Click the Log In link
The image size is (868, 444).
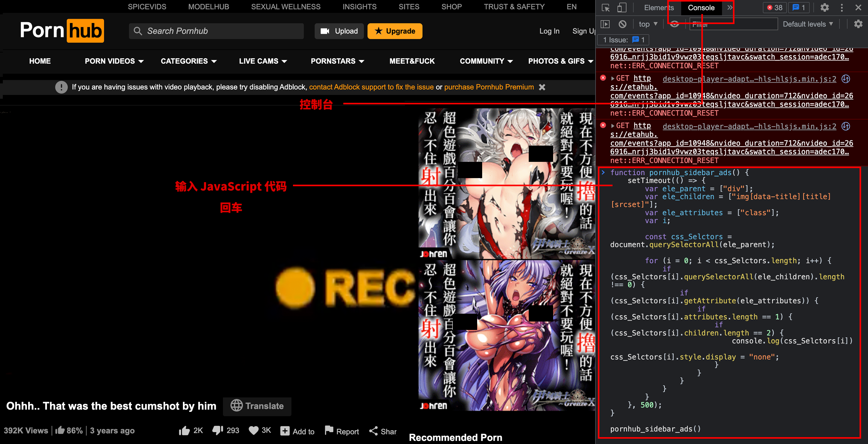(x=549, y=31)
